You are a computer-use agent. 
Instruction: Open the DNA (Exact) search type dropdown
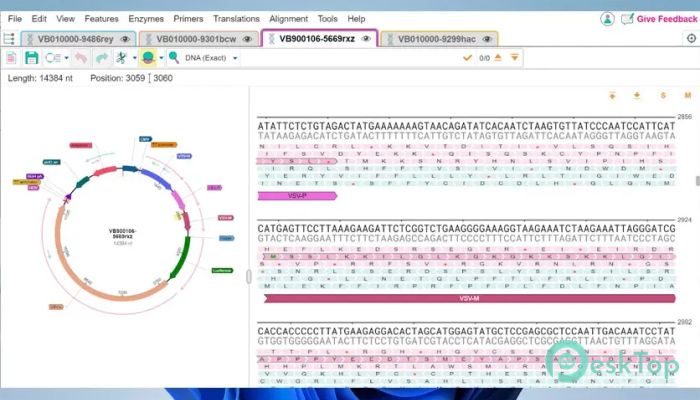click(x=211, y=58)
